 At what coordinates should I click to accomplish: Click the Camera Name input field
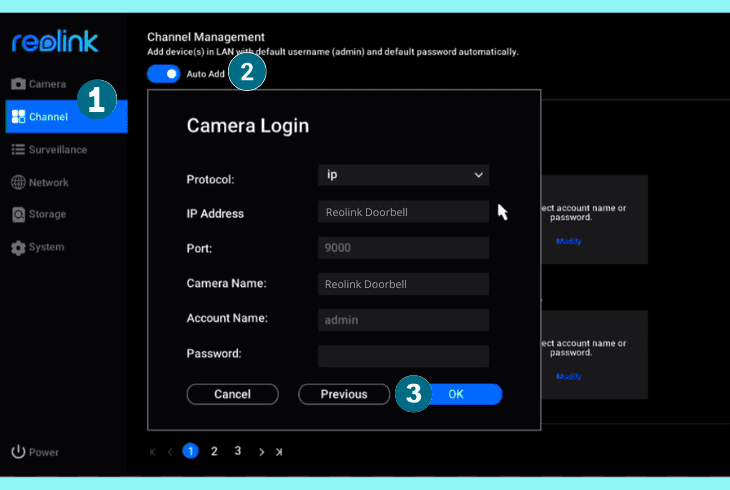coord(403,284)
